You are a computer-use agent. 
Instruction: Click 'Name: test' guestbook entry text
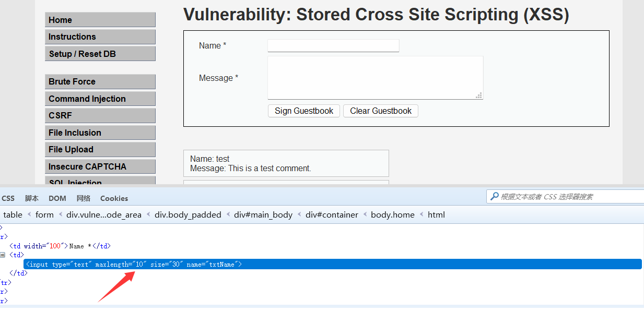(x=210, y=159)
